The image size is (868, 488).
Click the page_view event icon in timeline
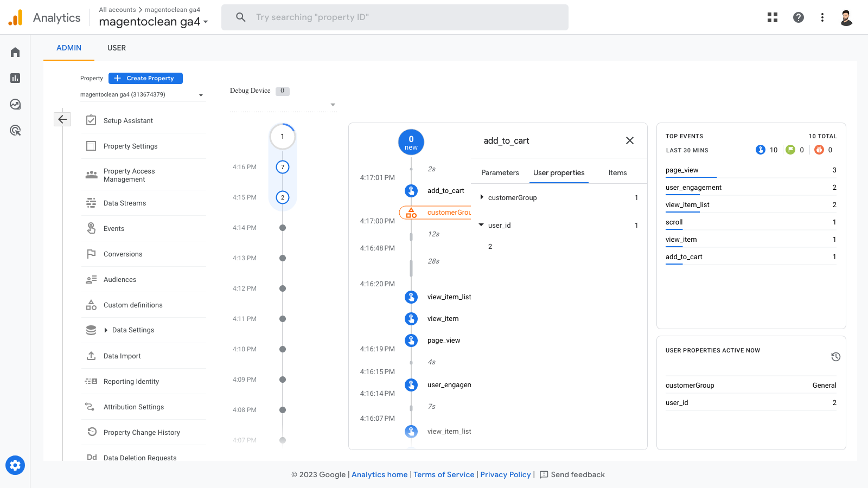pos(411,341)
